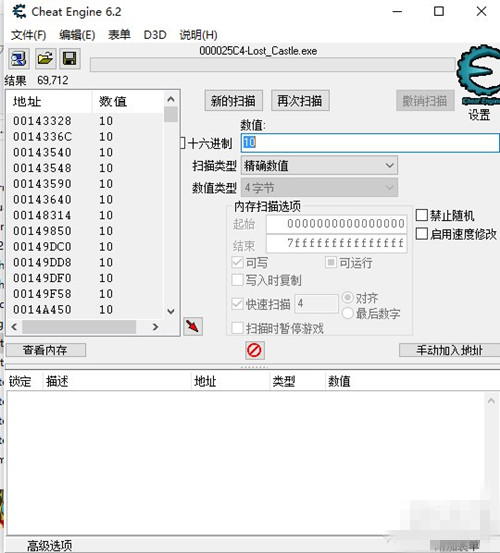The image size is (500, 553).
Task: Open 设置 settings under the logo
Action: click(480, 114)
